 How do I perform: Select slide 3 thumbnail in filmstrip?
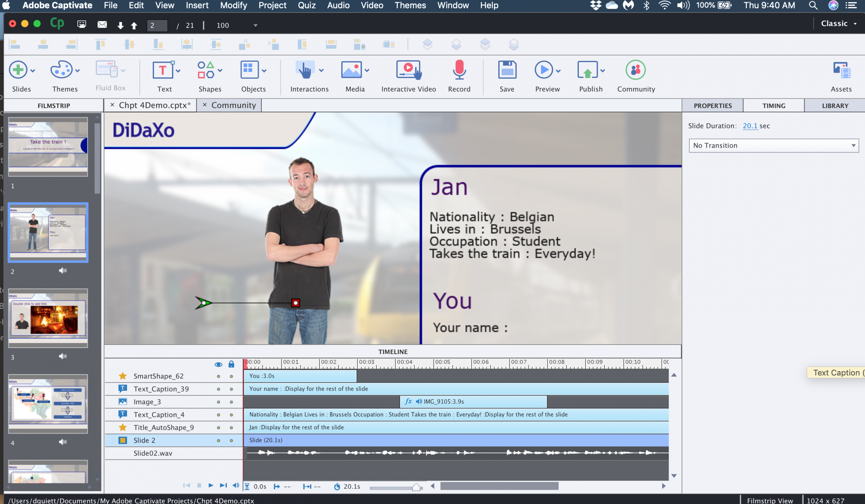point(48,318)
